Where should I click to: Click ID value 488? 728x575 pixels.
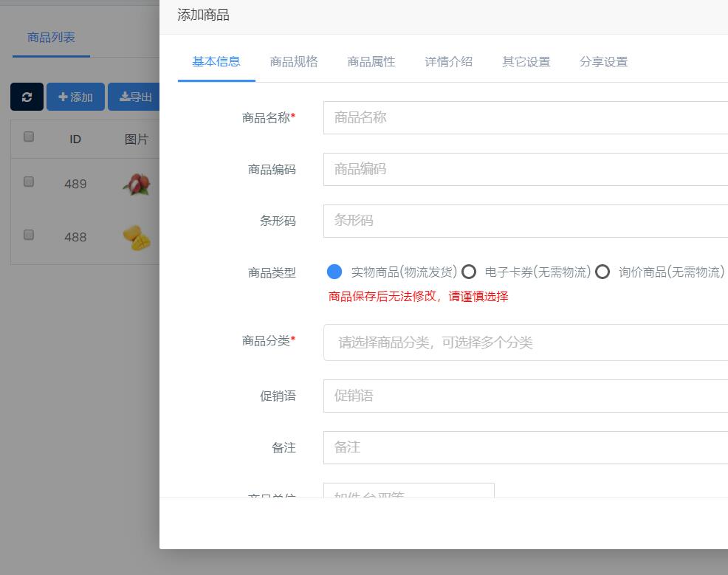pyautogui.click(x=75, y=238)
